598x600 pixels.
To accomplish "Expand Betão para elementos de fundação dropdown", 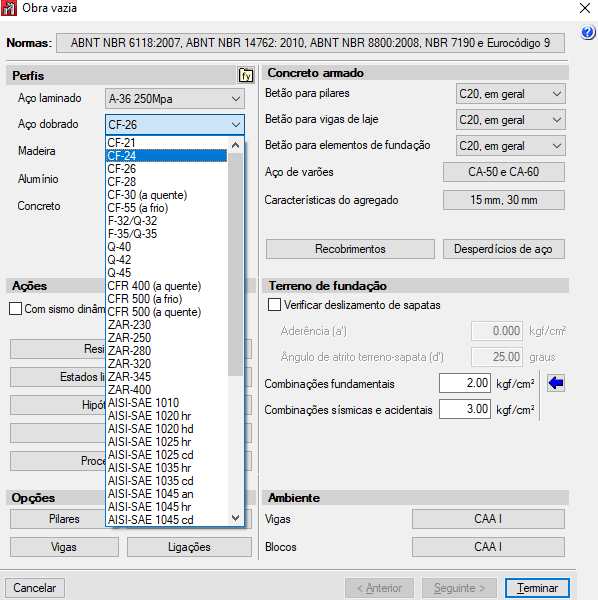I will point(510,146).
